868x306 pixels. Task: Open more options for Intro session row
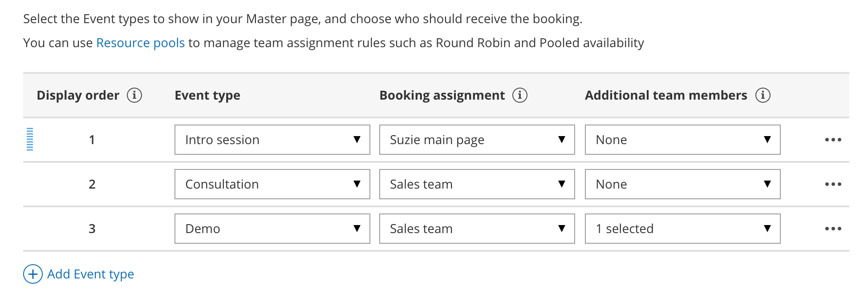pyautogui.click(x=833, y=140)
